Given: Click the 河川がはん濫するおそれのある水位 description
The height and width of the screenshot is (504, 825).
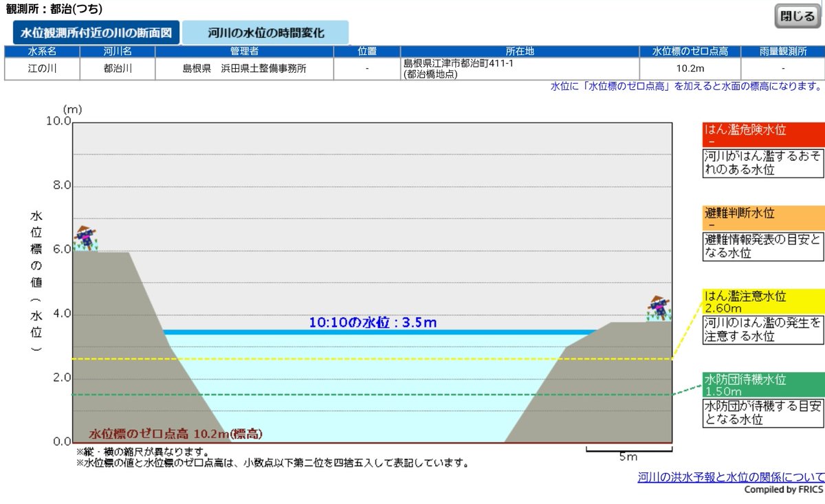Looking at the screenshot, I should [x=763, y=162].
